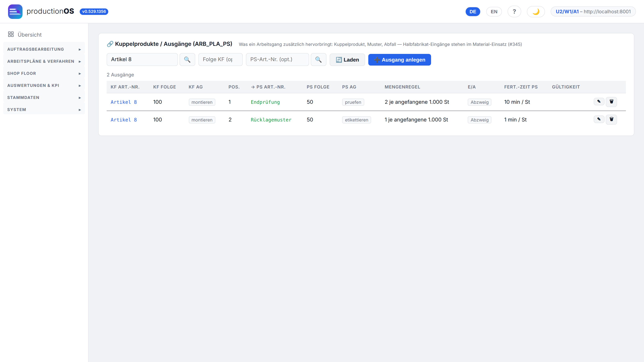Click the '10 min / St' cell
Image resolution: width=644 pixels, height=362 pixels.
click(x=517, y=102)
